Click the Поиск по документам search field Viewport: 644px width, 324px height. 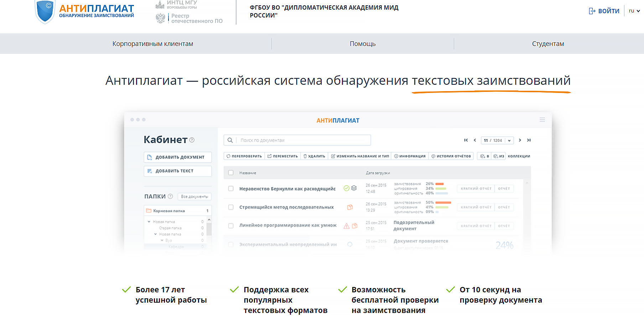[297, 140]
